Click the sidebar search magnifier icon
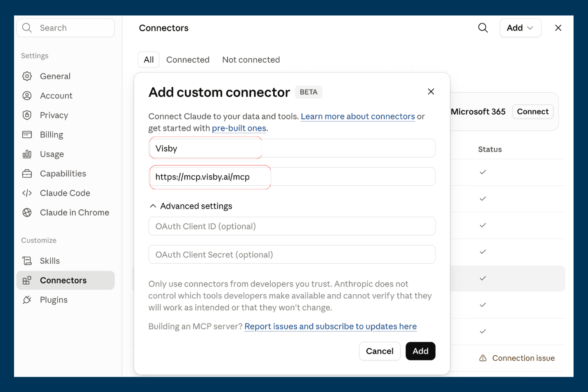The height and width of the screenshot is (392, 588). coord(27,28)
